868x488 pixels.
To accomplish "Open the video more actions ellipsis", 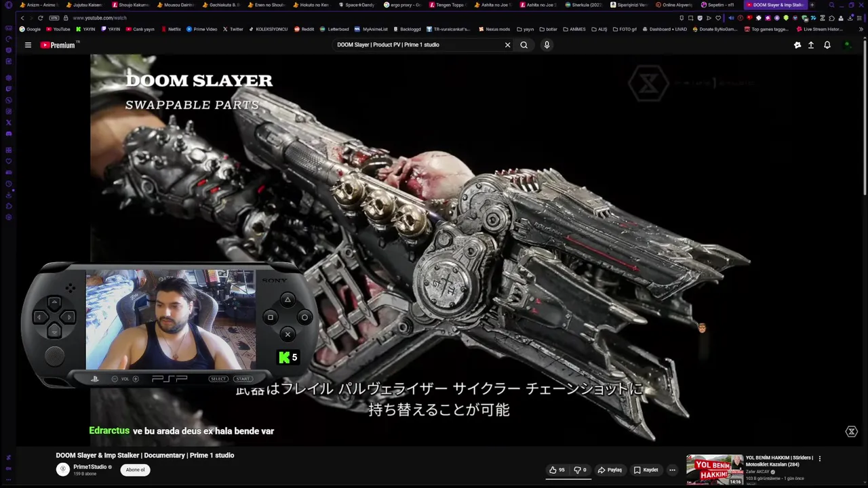I will (x=672, y=470).
